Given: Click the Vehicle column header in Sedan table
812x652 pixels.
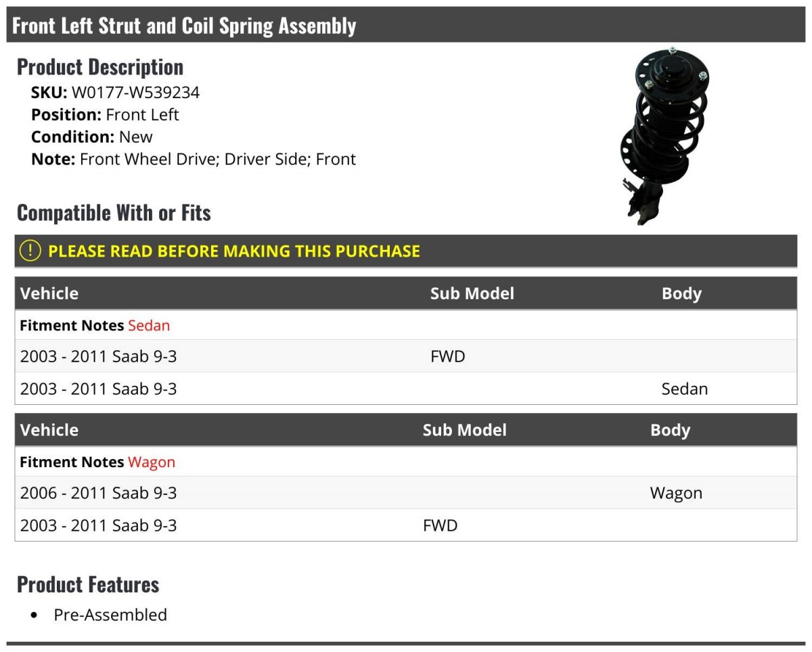Looking at the screenshot, I should [x=49, y=294].
